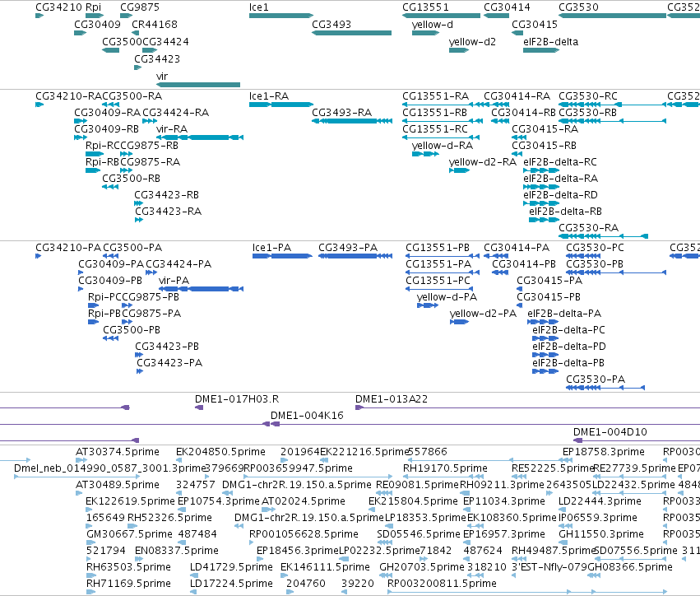Click the CR44168 gene label

[x=155, y=25]
